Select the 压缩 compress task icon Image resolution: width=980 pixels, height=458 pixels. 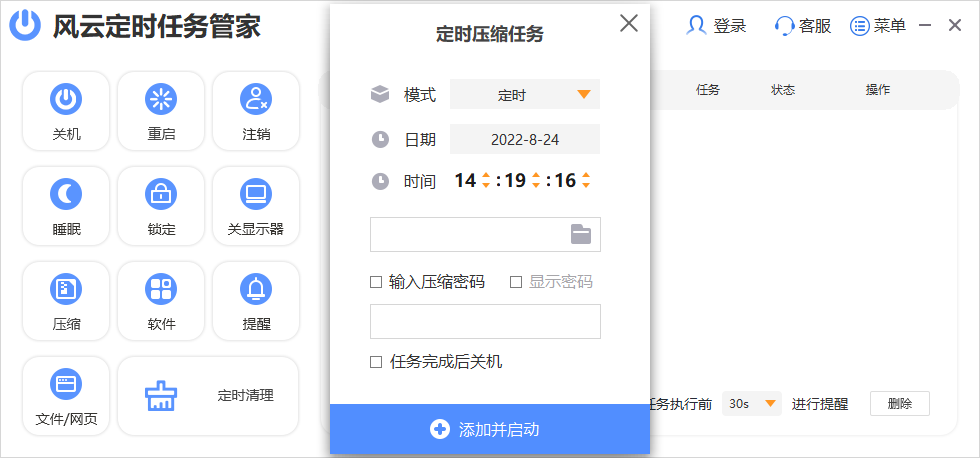pos(66,289)
